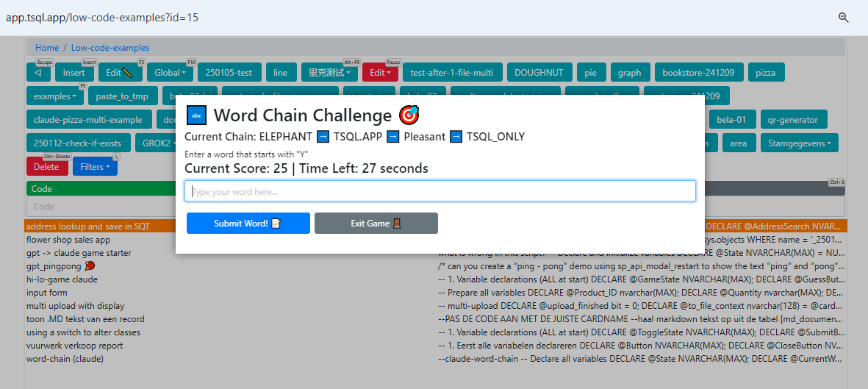Image resolution: width=868 pixels, height=389 pixels.
Task: Select the line menu button
Action: pos(281,73)
